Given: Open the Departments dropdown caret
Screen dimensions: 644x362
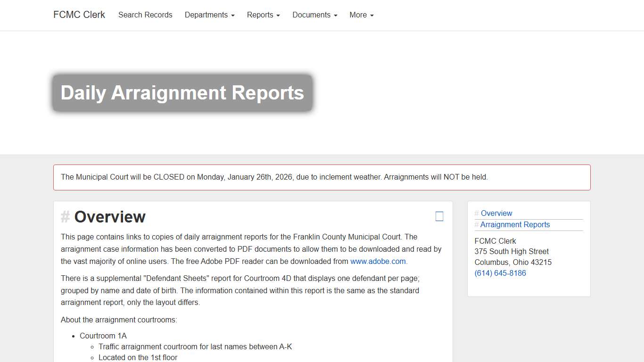Looking at the screenshot, I should pos(233,15).
